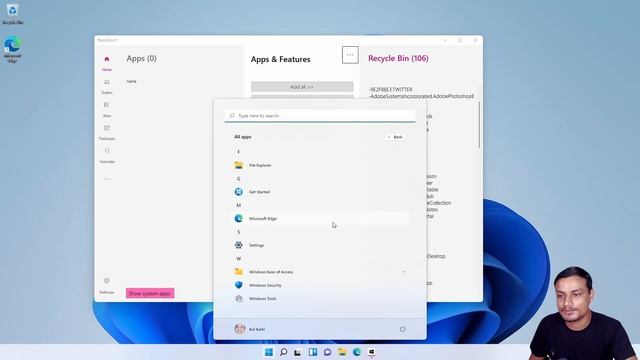Open the Home tab in the app sidebar
640x360 pixels.
point(107,64)
